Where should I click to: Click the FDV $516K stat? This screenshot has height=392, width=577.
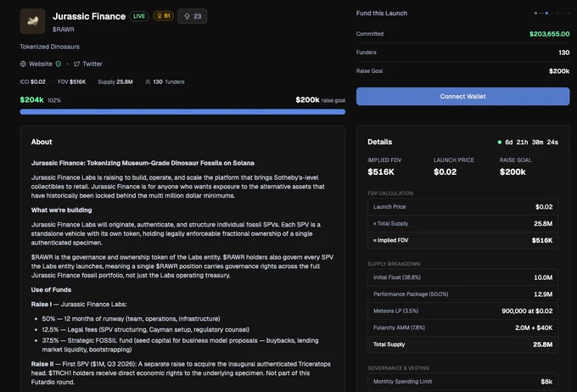coord(72,81)
